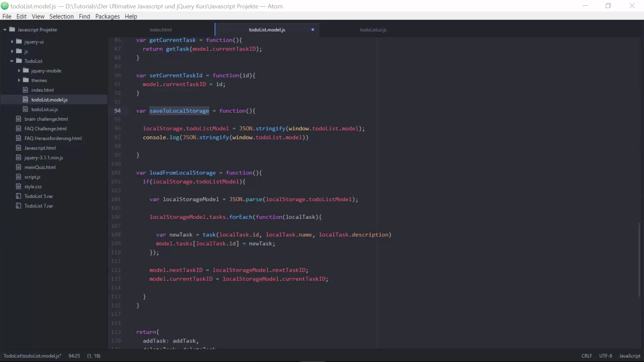Open the View menu

click(38, 16)
